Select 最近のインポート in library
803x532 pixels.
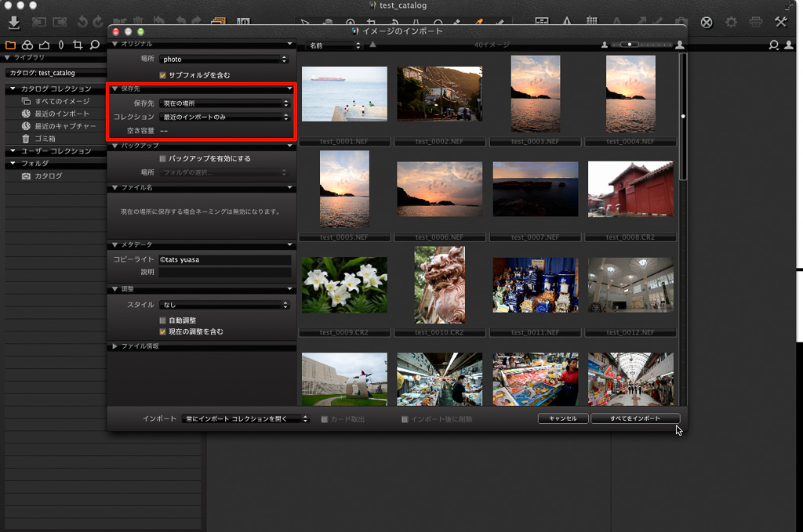61,114
